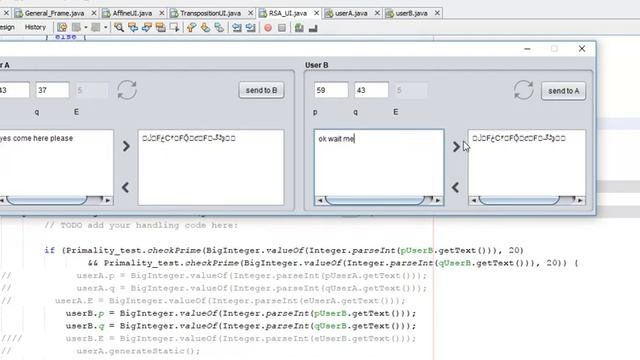Open the userA.java tab

click(x=351, y=13)
